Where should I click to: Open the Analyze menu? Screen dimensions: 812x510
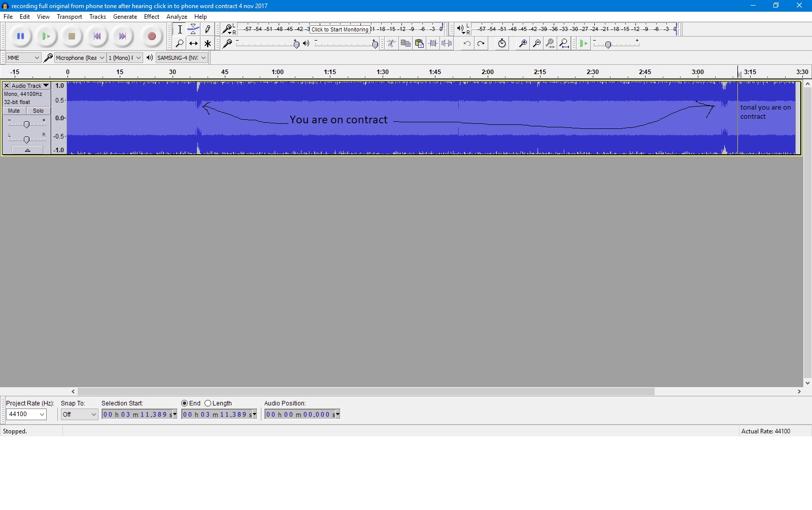point(177,17)
